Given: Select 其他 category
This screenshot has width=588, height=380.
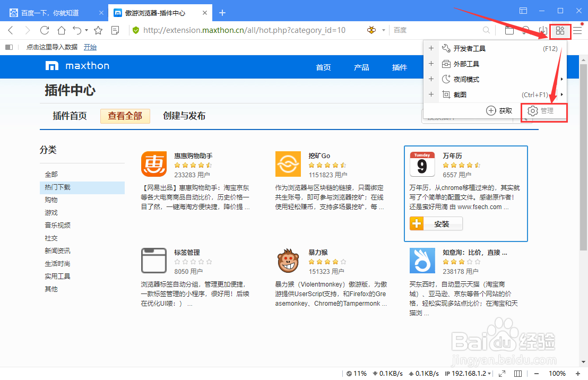Looking at the screenshot, I should point(51,289).
